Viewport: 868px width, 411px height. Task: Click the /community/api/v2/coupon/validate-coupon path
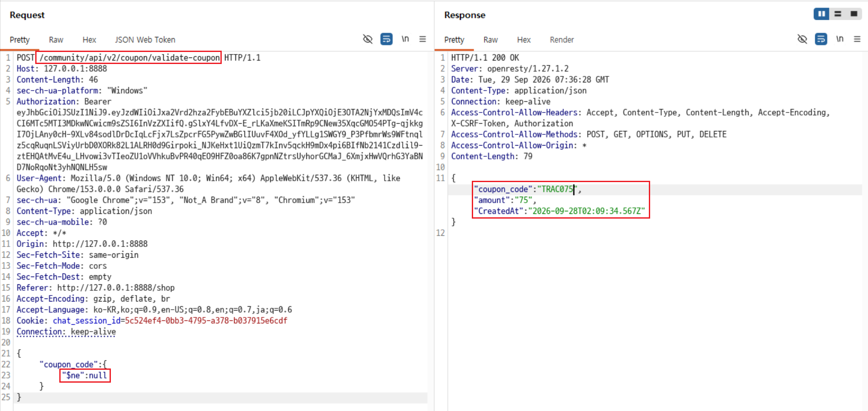(x=129, y=58)
